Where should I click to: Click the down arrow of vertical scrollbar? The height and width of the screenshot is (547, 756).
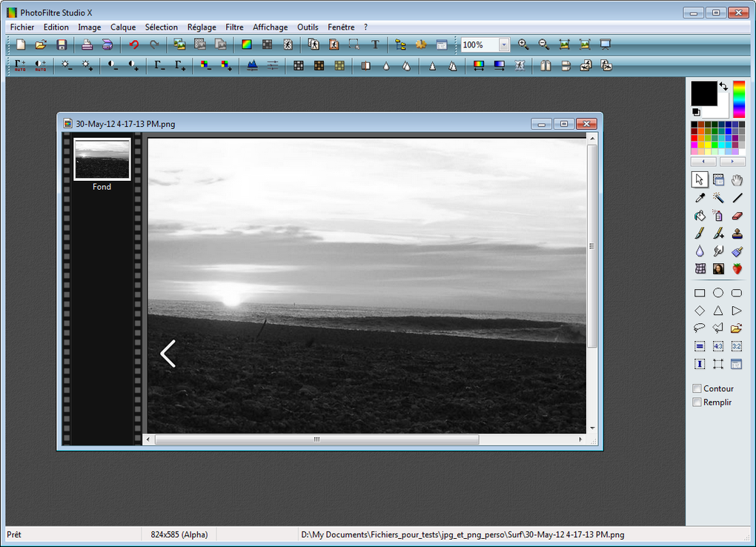click(592, 428)
